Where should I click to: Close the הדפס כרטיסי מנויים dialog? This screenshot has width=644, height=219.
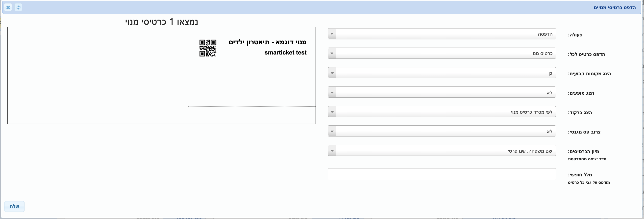tap(8, 7)
